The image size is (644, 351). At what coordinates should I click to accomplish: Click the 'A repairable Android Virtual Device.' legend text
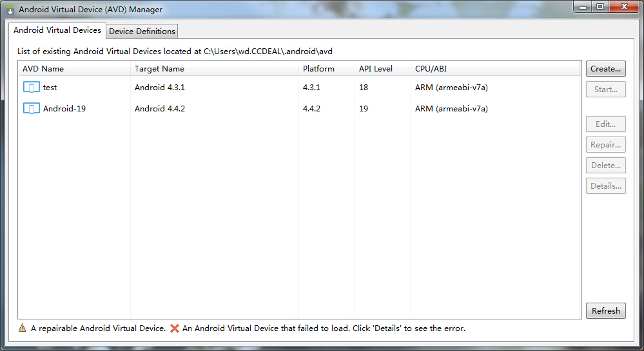tap(98, 328)
